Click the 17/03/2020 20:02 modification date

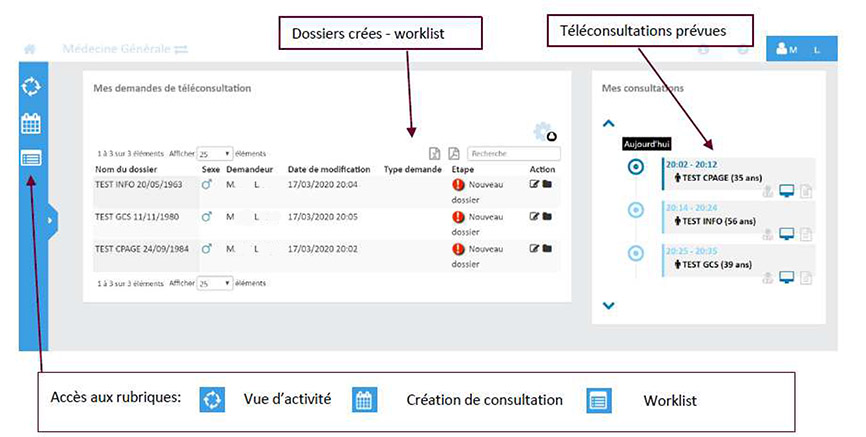click(x=323, y=249)
